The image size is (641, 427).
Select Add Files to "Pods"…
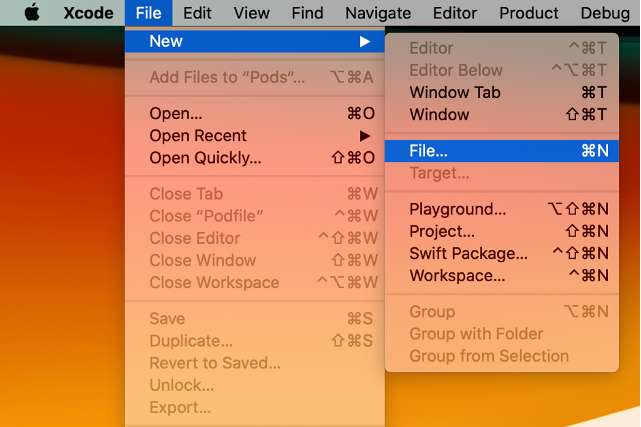(255, 77)
